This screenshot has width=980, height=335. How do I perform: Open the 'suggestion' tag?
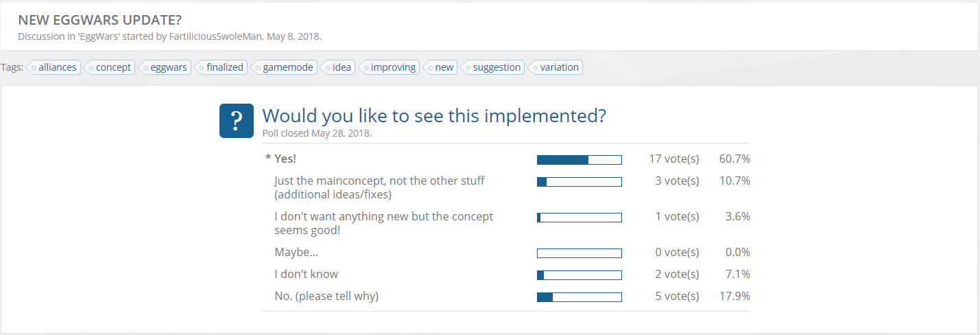click(x=492, y=67)
